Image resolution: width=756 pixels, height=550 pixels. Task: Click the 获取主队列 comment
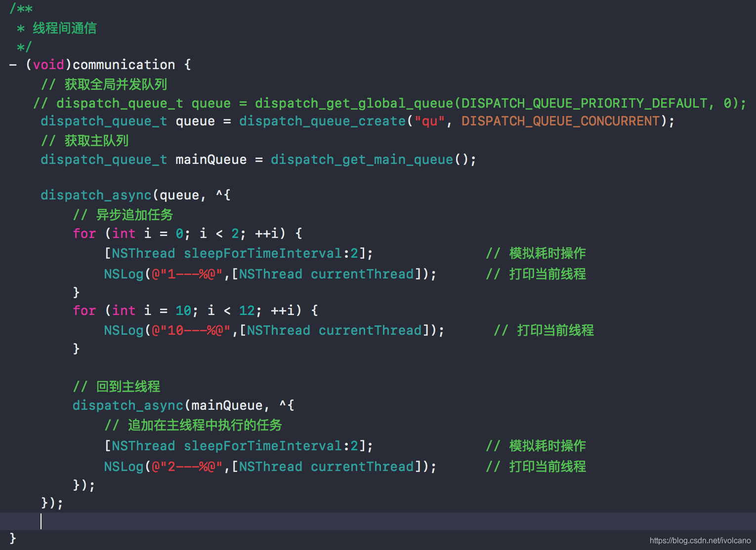(x=84, y=141)
